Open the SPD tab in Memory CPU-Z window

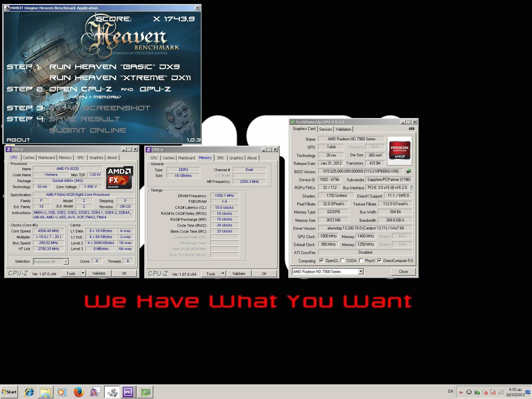(x=220, y=158)
